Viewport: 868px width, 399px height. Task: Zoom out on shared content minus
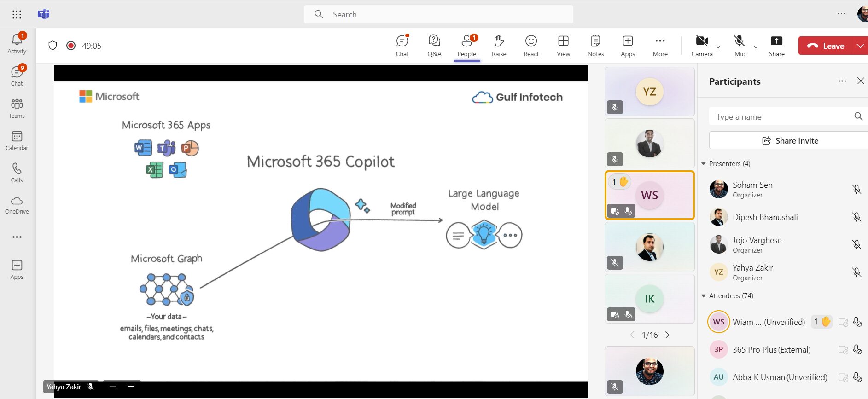click(x=113, y=387)
